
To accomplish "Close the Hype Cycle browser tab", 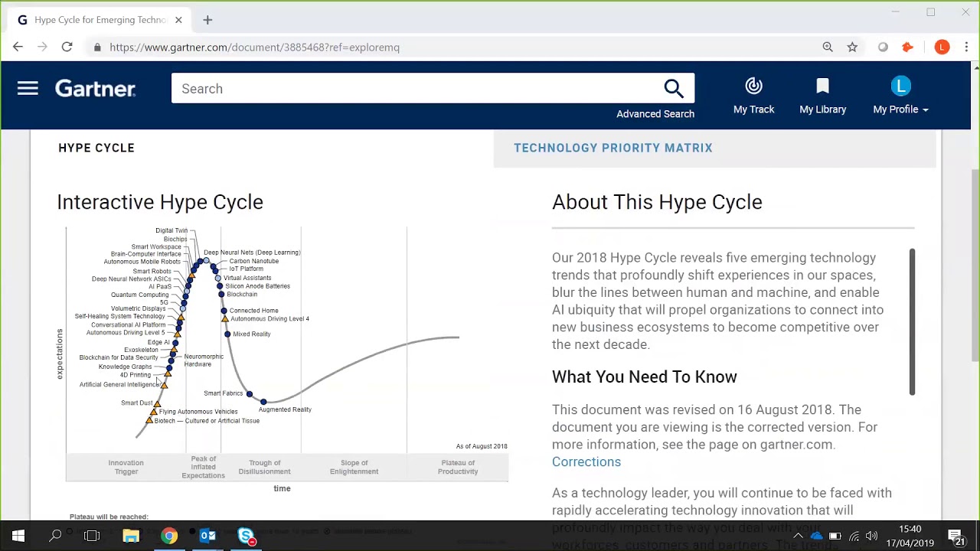I will (x=178, y=20).
